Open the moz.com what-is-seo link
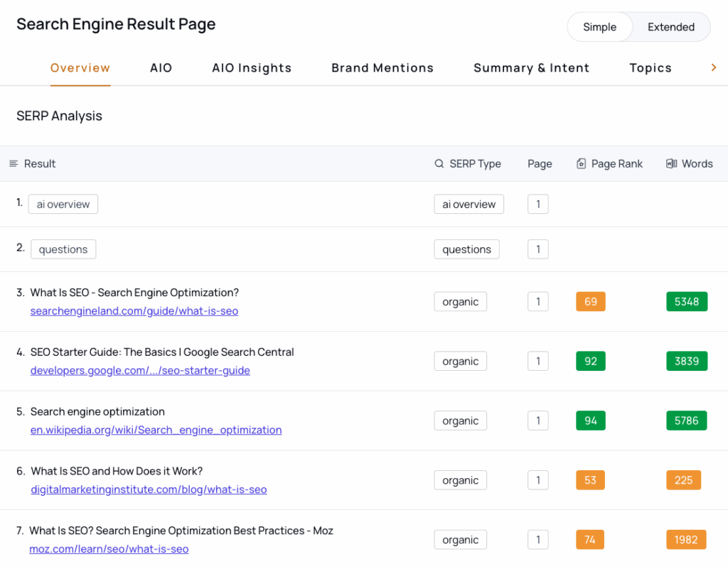The image size is (728, 569). 109,549
